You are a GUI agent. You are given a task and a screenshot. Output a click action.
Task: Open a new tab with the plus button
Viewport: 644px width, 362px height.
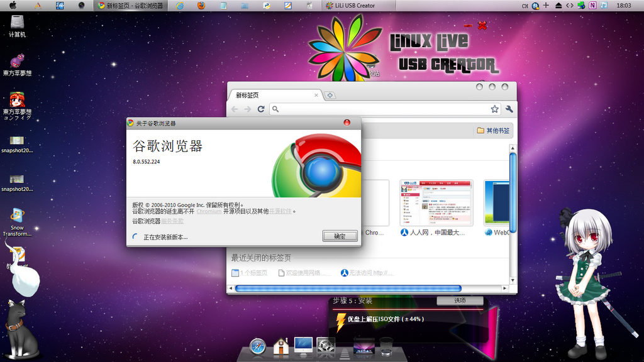point(330,96)
